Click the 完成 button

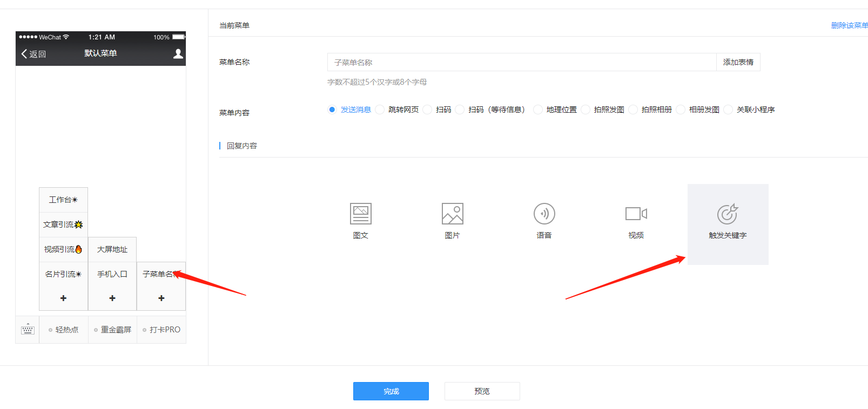[x=391, y=391]
